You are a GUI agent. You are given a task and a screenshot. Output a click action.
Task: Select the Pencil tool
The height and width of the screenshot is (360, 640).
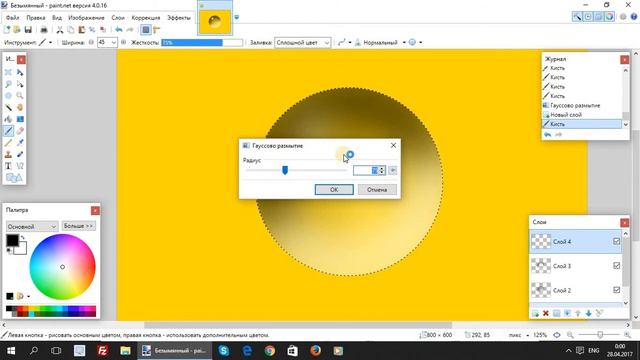[8, 142]
